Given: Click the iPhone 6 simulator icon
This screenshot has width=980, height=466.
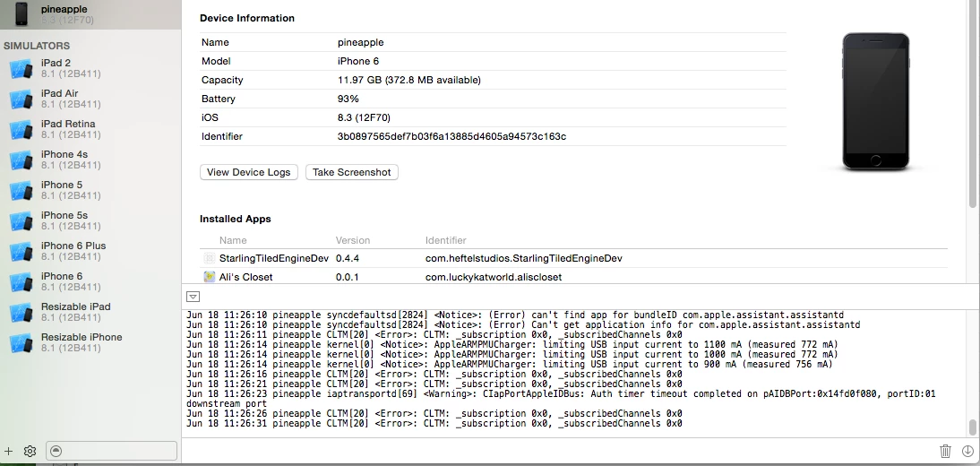Looking at the screenshot, I should click(21, 281).
